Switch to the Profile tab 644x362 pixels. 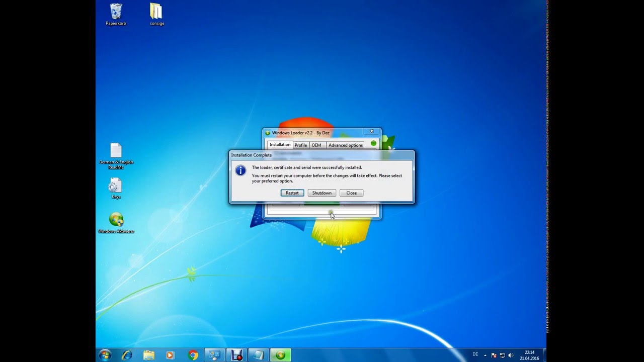pos(301,145)
